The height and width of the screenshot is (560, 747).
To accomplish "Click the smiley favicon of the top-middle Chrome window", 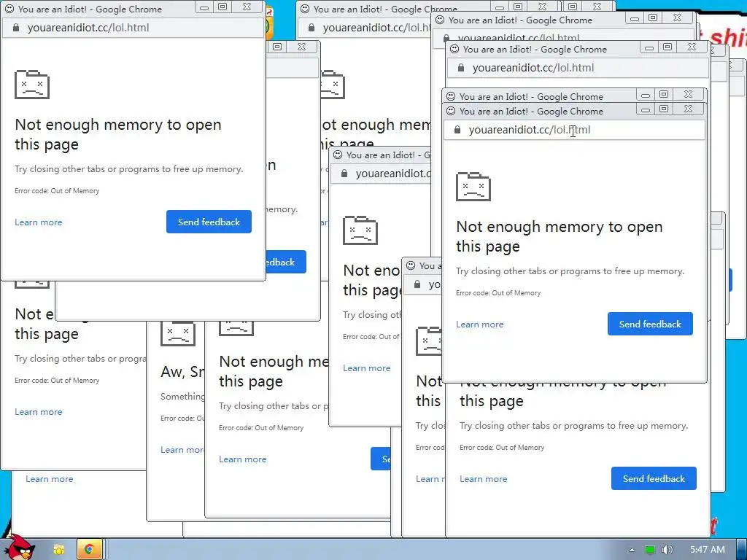I will 305,9.
